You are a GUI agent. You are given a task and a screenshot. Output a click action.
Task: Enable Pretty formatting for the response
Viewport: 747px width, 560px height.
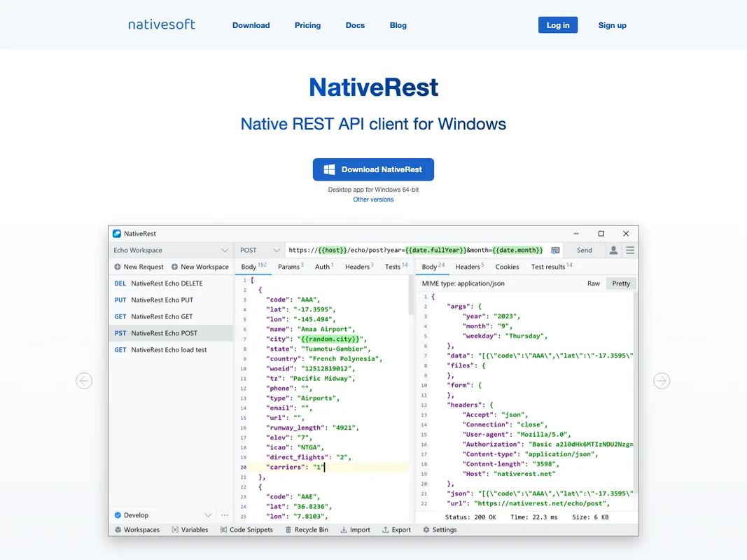pos(621,283)
